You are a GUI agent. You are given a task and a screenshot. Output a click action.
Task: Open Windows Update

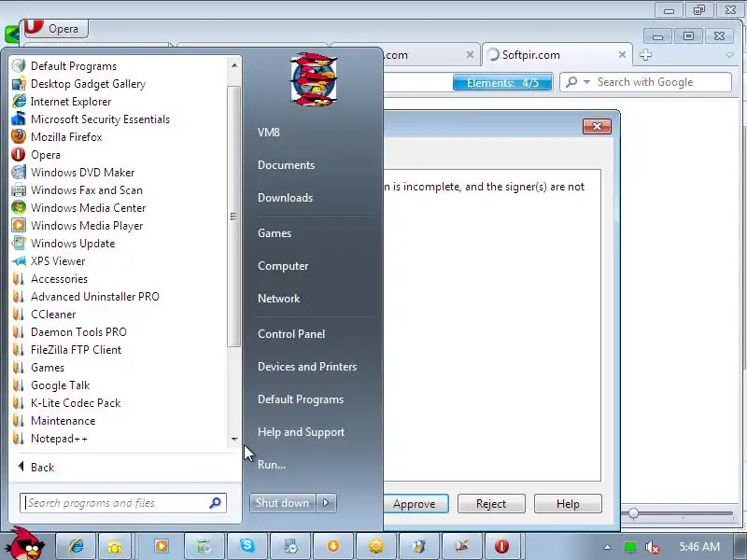73,244
